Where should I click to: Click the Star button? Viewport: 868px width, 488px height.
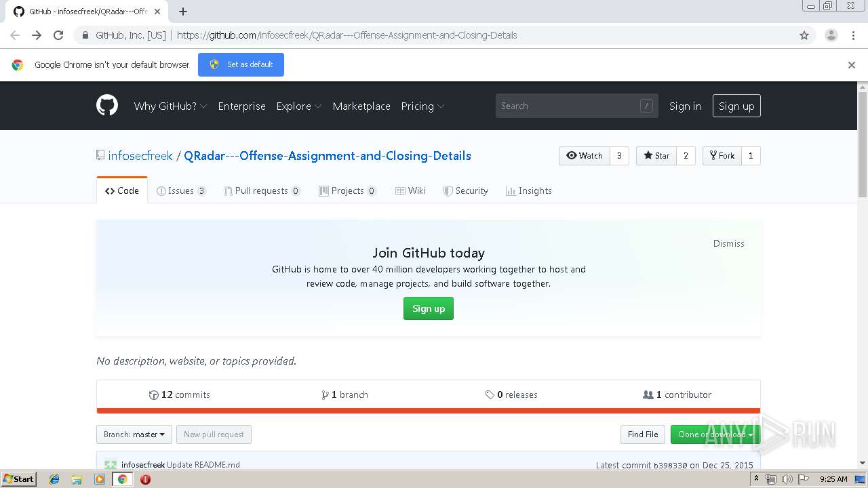656,156
